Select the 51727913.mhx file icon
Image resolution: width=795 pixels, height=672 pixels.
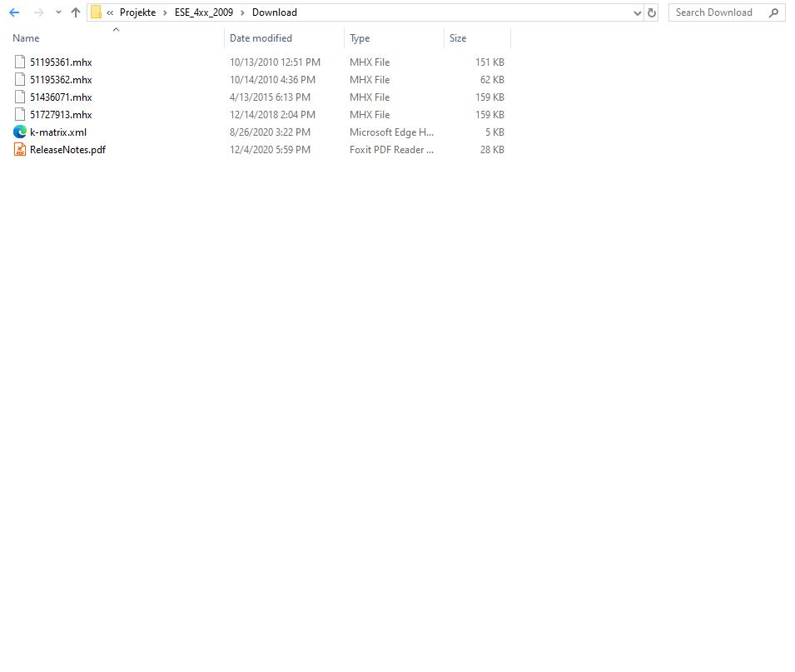click(20, 115)
